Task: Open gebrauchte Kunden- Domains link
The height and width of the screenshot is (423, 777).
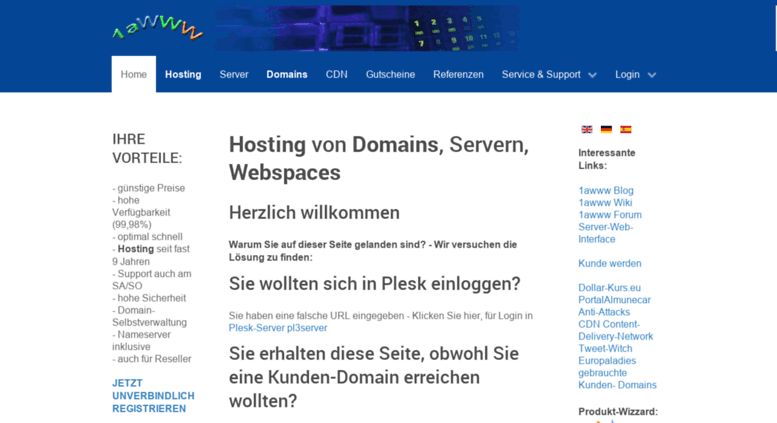Action: 617,379
